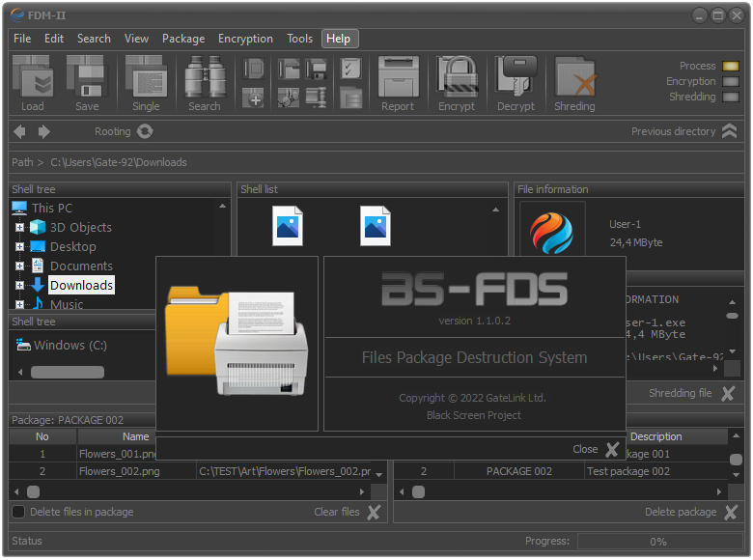Image resolution: width=753 pixels, height=560 pixels.
Task: Expand the Documents tree node
Action: (x=19, y=266)
